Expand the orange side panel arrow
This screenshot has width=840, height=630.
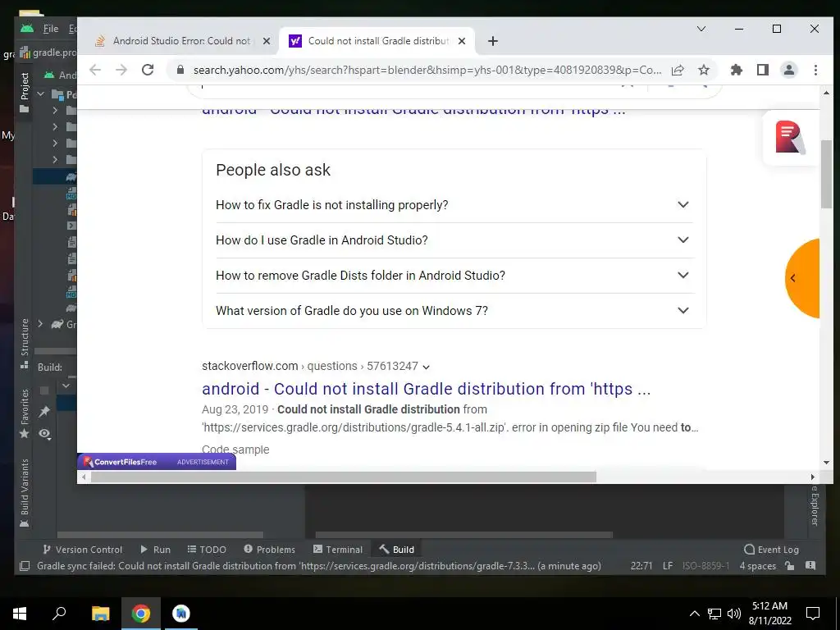point(802,278)
